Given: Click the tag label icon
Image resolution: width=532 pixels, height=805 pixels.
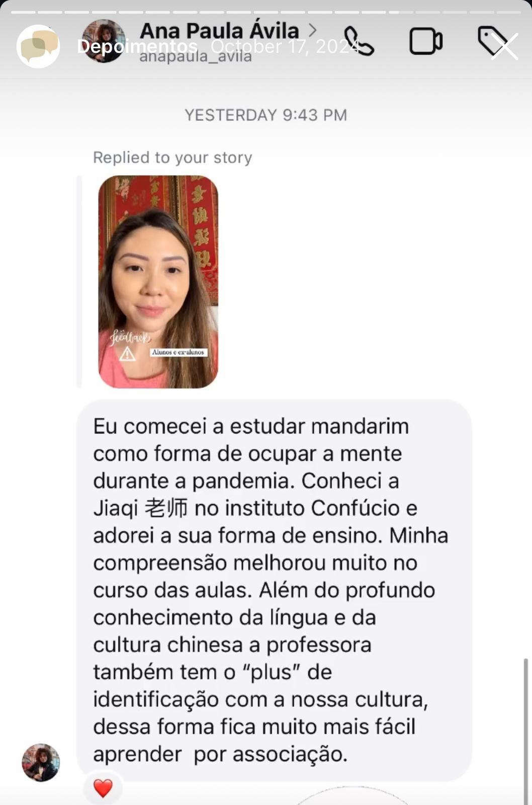Looking at the screenshot, I should pos(491,40).
